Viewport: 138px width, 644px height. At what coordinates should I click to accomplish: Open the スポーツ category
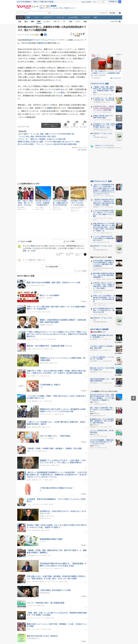[x=56, y=21]
